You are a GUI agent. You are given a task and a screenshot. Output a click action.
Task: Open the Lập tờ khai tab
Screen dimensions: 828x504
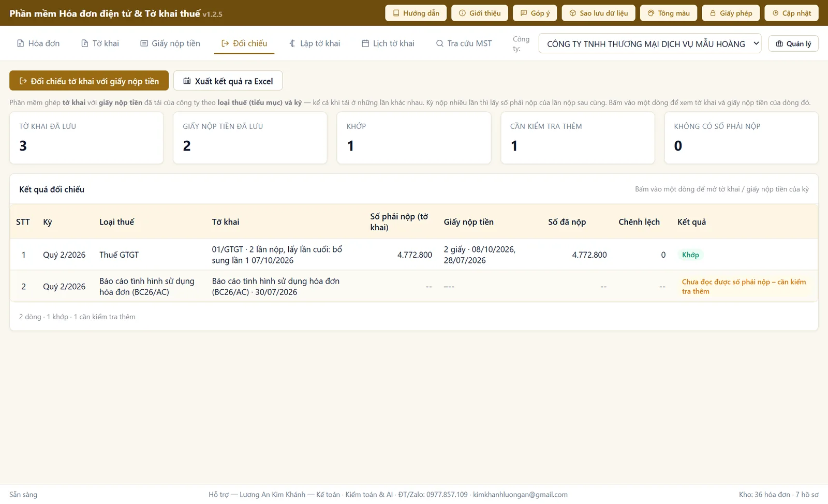click(x=315, y=43)
